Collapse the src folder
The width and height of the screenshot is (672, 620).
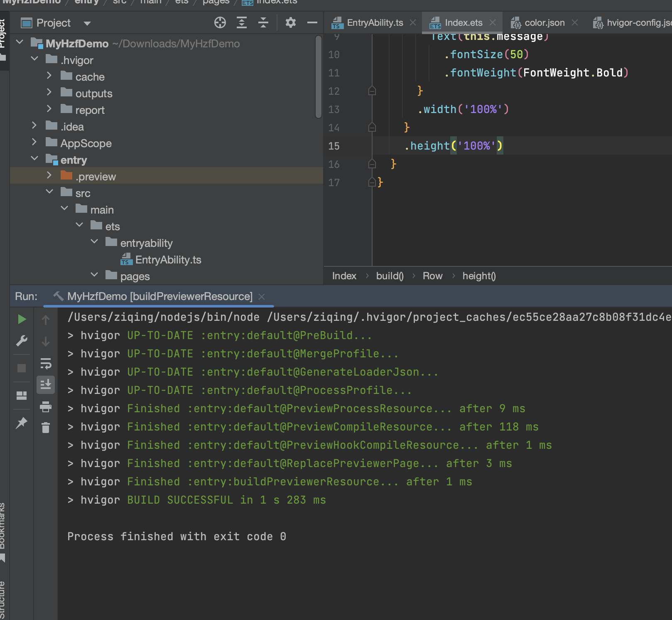pyautogui.click(x=49, y=192)
